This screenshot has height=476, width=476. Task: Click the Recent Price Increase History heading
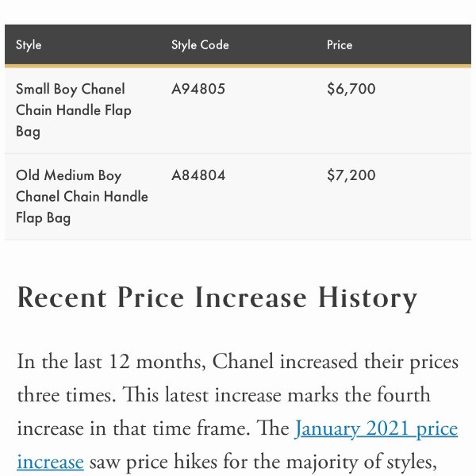coord(217,298)
